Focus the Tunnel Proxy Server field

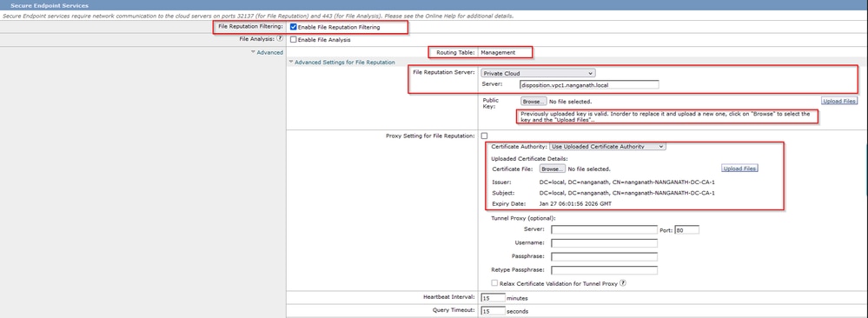tap(605, 229)
